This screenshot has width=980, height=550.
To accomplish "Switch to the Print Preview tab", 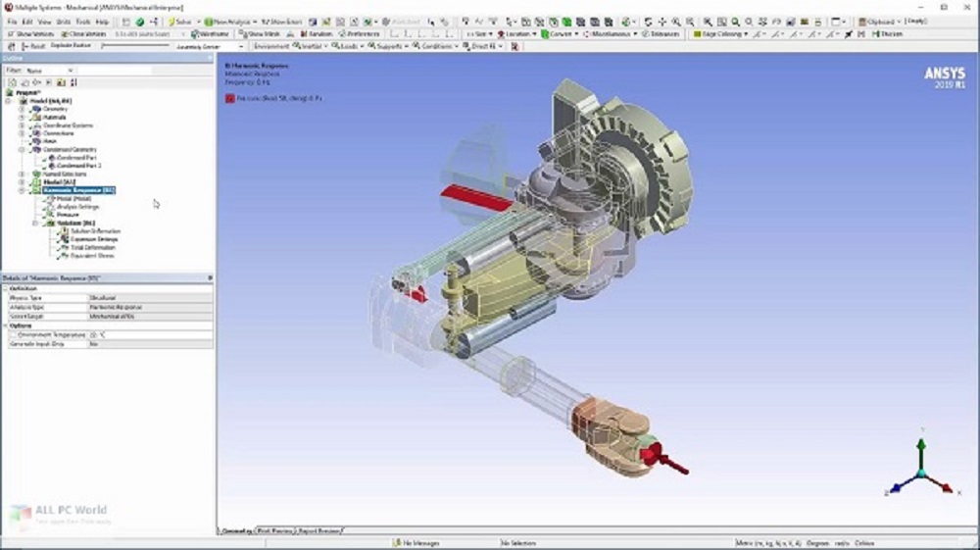I will pyautogui.click(x=275, y=530).
